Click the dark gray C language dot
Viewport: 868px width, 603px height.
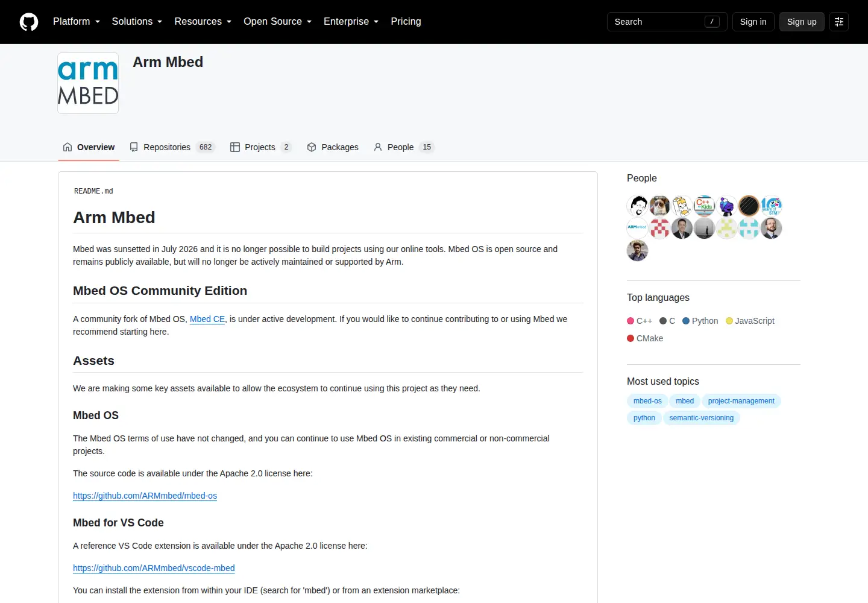[663, 321]
